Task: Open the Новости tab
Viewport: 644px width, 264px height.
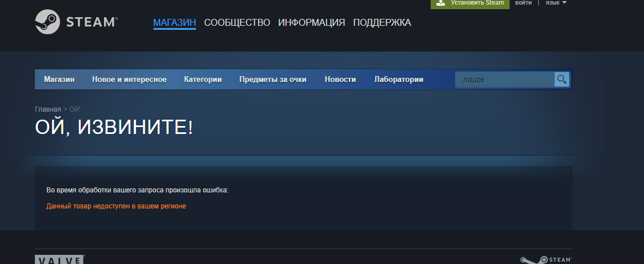Action: pyautogui.click(x=340, y=80)
